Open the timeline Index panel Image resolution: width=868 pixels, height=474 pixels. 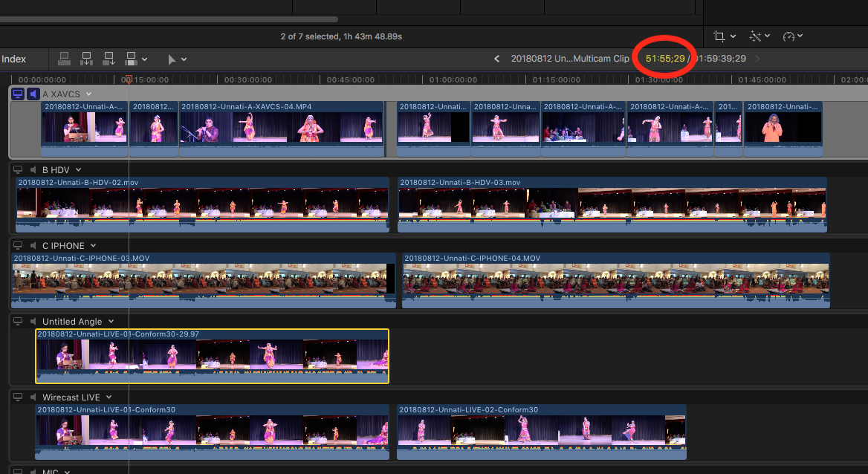click(x=14, y=59)
